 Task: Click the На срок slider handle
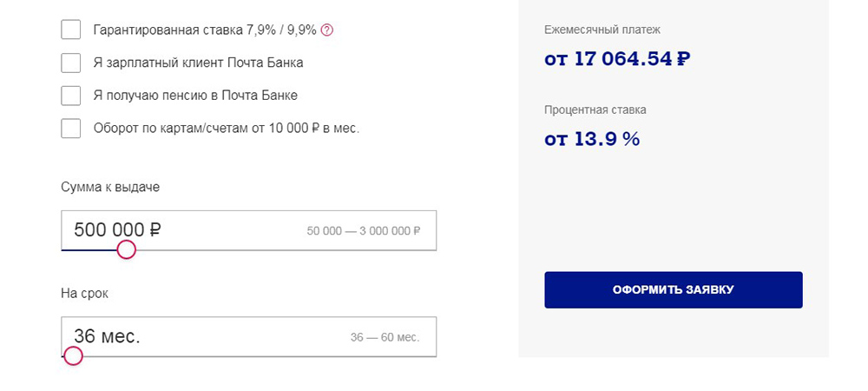(73, 355)
